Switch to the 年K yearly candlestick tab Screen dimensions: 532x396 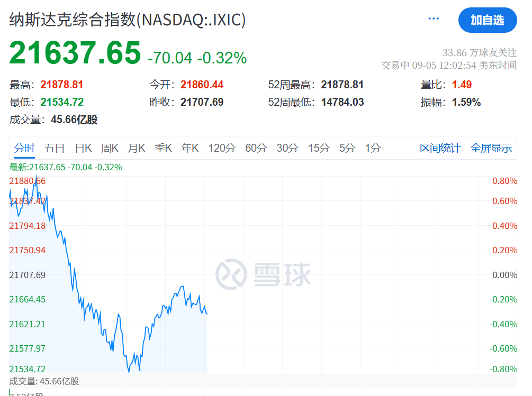(x=190, y=148)
